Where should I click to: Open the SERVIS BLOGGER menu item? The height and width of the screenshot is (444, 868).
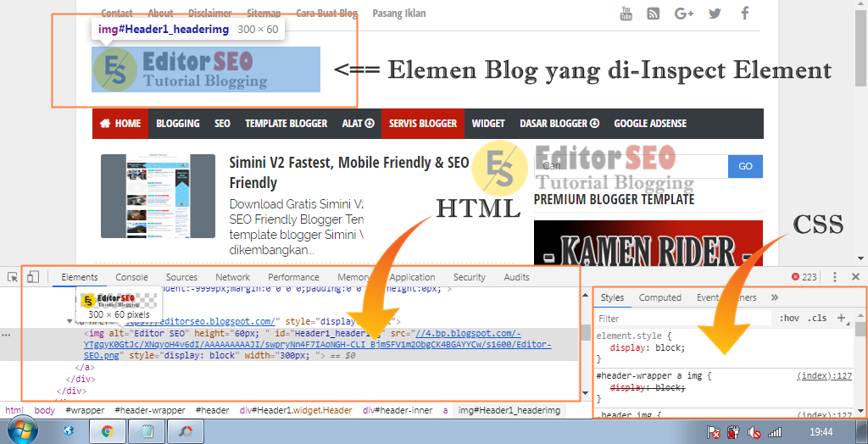423,124
